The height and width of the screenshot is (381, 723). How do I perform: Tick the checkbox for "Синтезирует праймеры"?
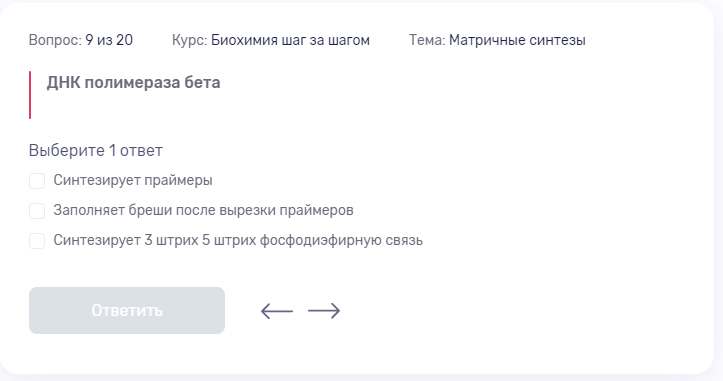37,181
